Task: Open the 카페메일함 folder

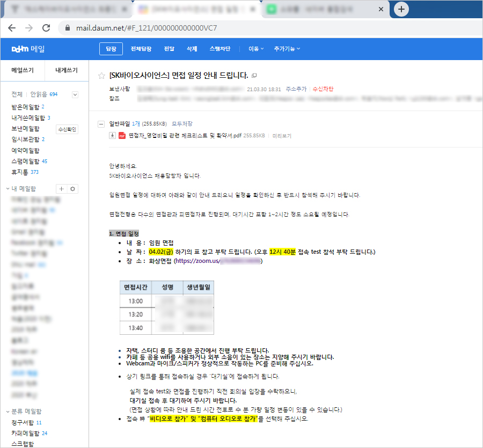Action: click(30, 433)
